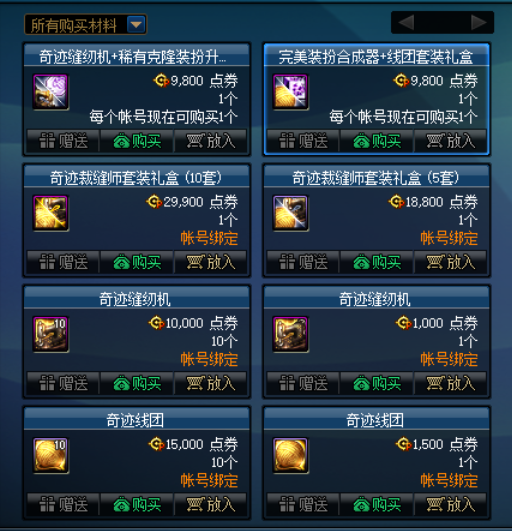The width and height of the screenshot is (512, 531).
Task: Buy the 10,000 点券 奇迹缝纫机 pack
Action: point(137,384)
